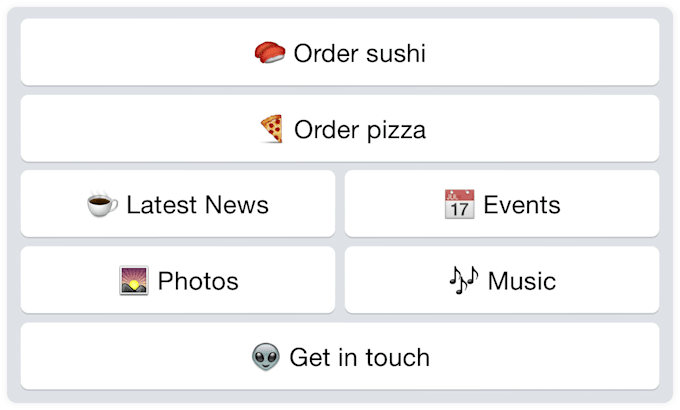Click the sushi emoji icon
680x410 pixels.
(x=270, y=53)
